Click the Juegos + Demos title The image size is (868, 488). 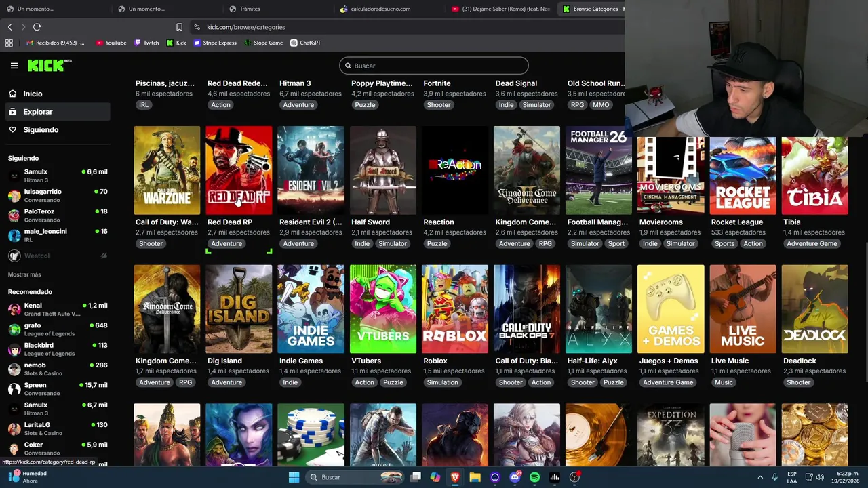668,361
